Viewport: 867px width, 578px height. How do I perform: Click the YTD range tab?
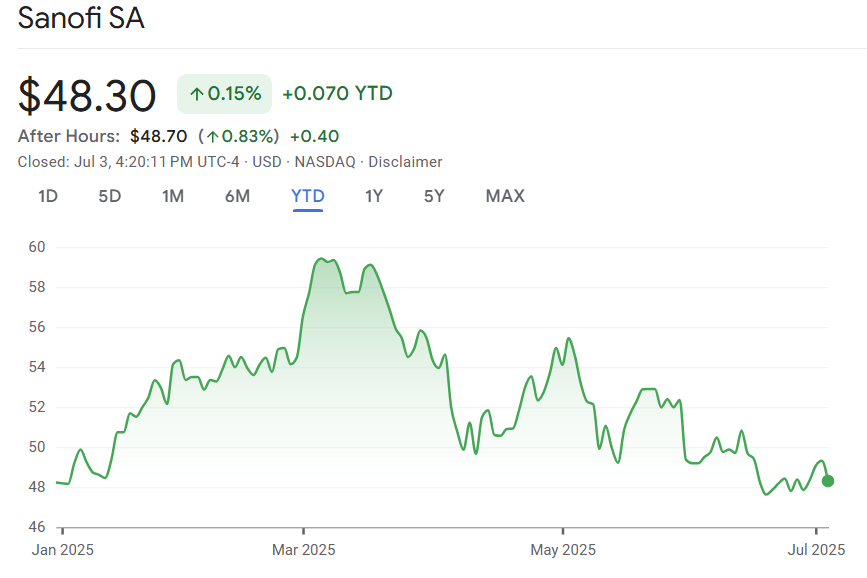[308, 196]
